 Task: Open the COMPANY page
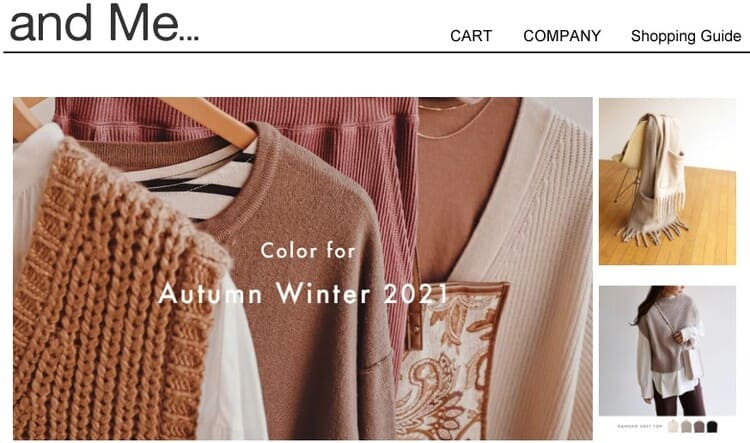[x=562, y=36]
